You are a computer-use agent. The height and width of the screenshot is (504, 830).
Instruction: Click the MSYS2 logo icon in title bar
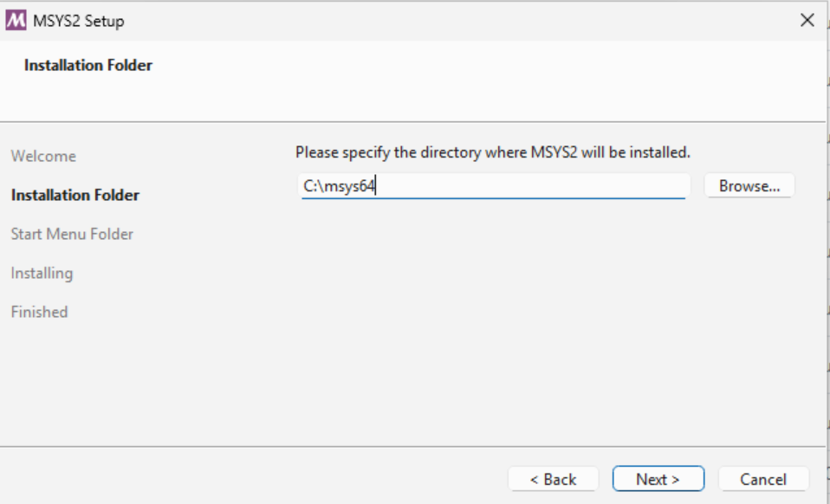(16, 21)
